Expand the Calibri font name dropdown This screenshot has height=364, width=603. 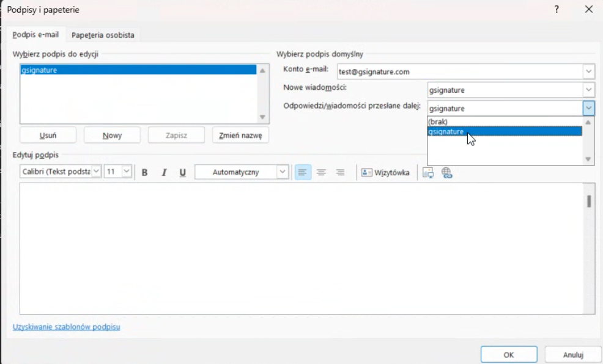[x=97, y=171]
